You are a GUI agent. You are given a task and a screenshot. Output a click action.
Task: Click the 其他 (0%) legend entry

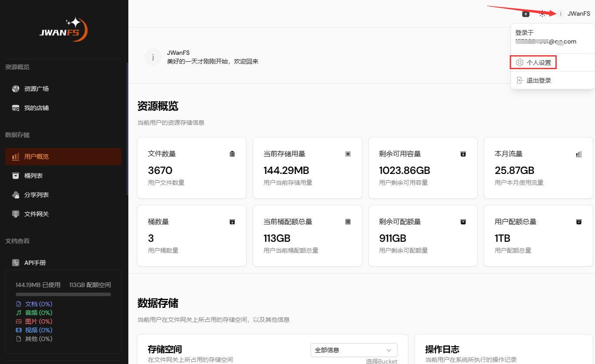coord(34,339)
